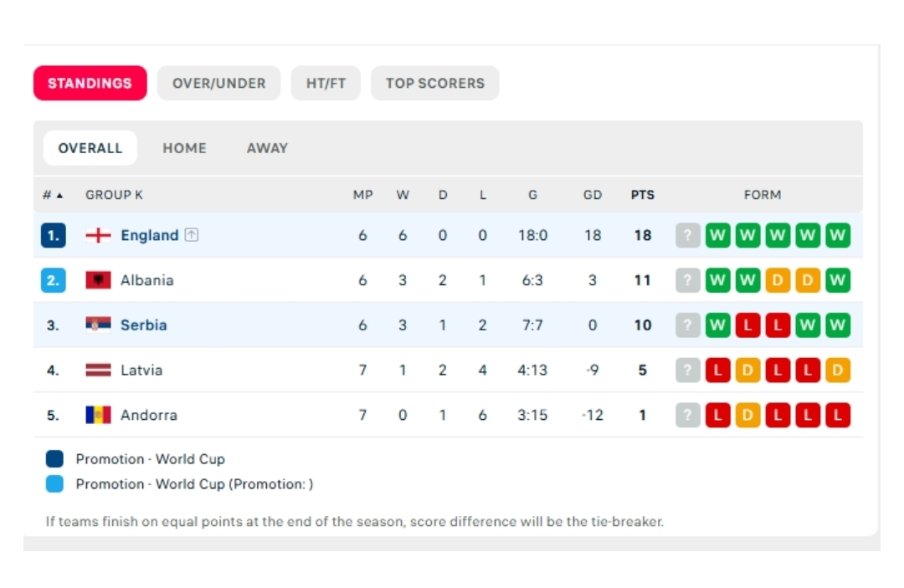The height and width of the screenshot is (588, 904).
Task: Switch to the OVER/UNDER tab
Action: [x=218, y=84]
